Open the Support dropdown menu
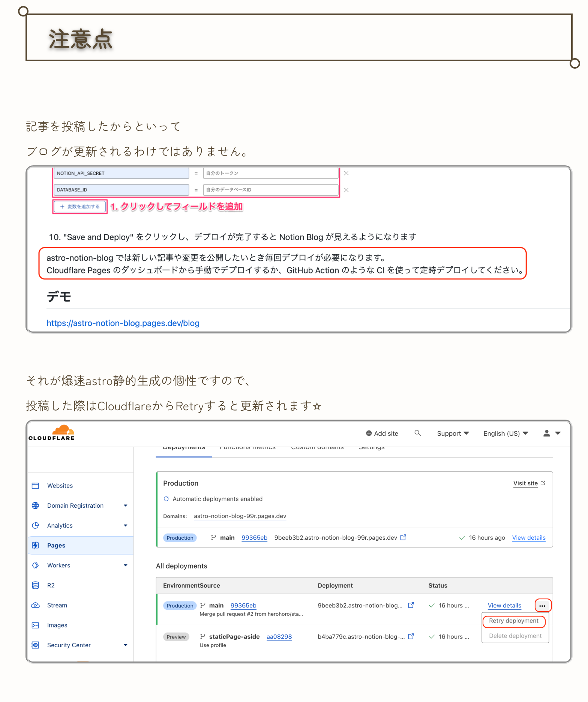Image resolution: width=588 pixels, height=702 pixels. coord(453,433)
